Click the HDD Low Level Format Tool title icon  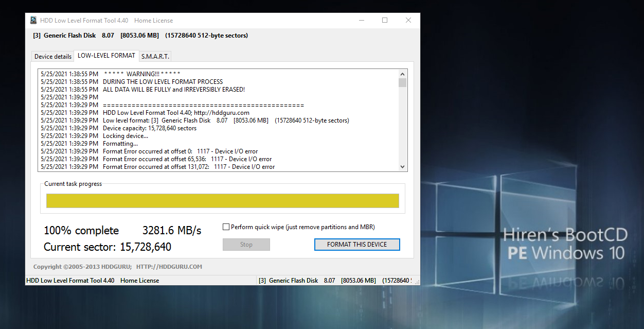(33, 21)
